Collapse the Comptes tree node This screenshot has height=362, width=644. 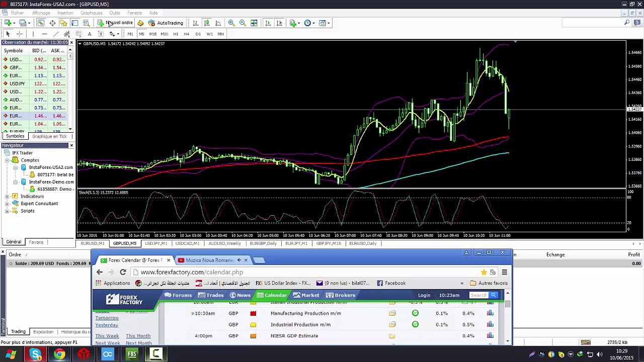coord(8,160)
